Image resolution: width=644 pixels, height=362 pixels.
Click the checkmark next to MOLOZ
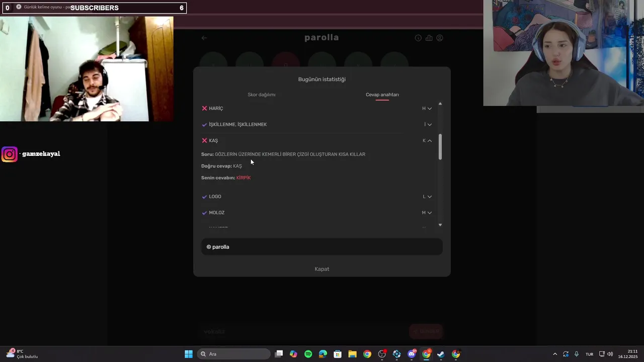(x=204, y=213)
